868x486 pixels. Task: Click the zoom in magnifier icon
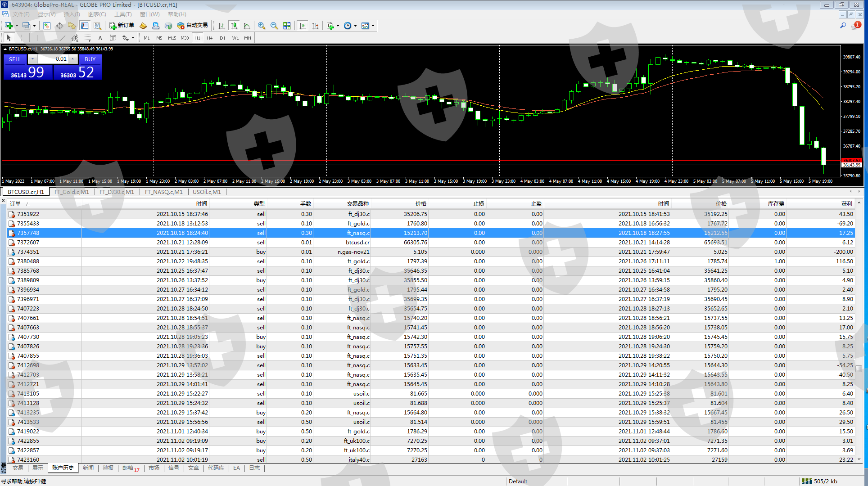pos(262,26)
